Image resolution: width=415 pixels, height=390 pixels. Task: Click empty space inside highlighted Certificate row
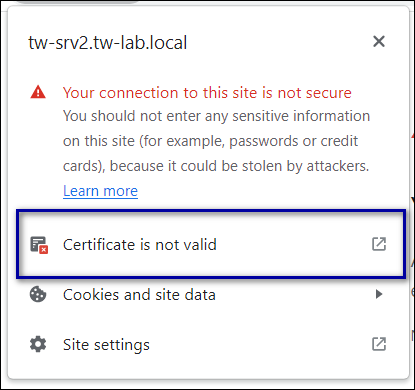(293, 244)
